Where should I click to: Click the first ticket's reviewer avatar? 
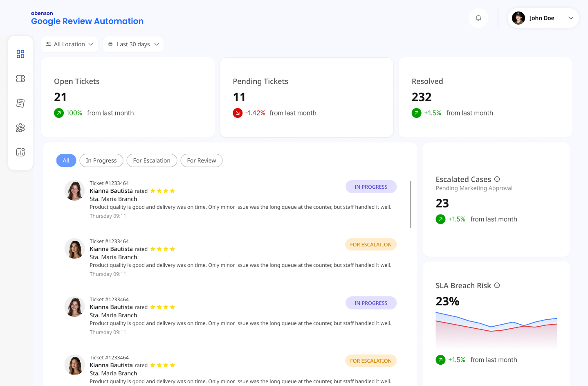75,190
